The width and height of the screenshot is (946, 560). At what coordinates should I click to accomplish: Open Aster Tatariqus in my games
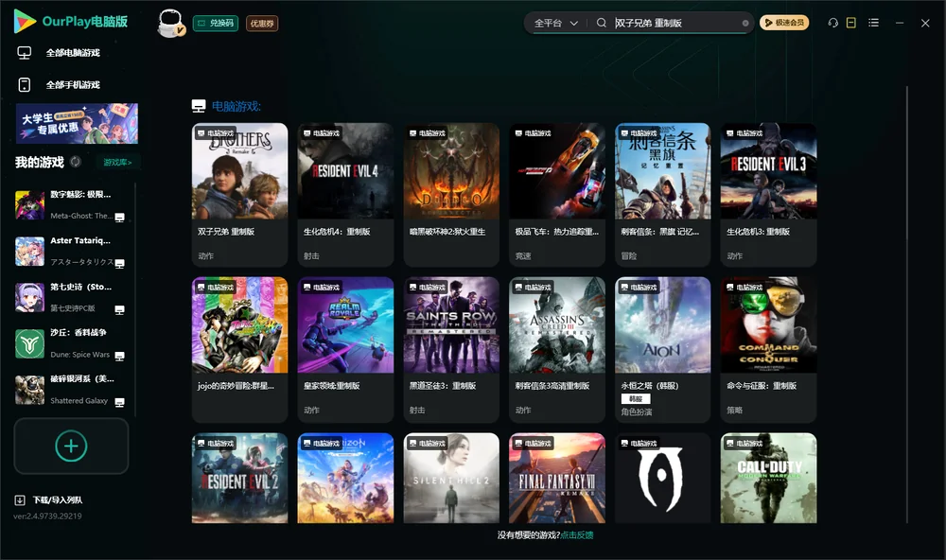coord(71,251)
